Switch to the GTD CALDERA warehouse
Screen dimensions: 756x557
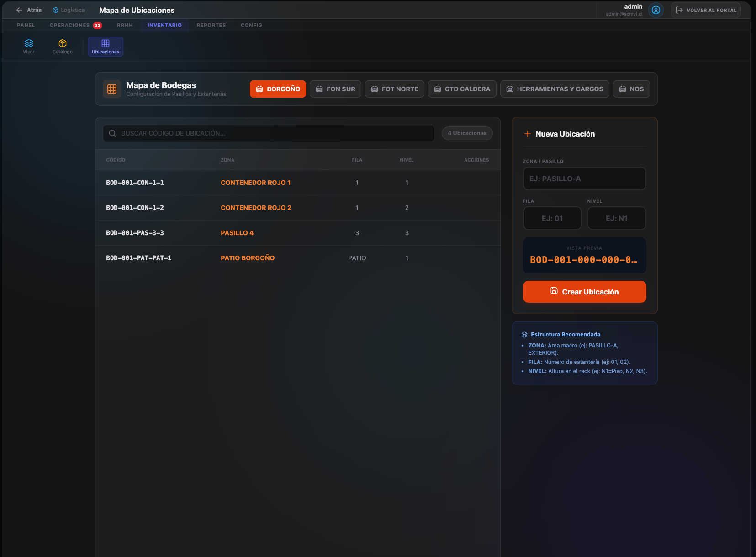tap(462, 89)
